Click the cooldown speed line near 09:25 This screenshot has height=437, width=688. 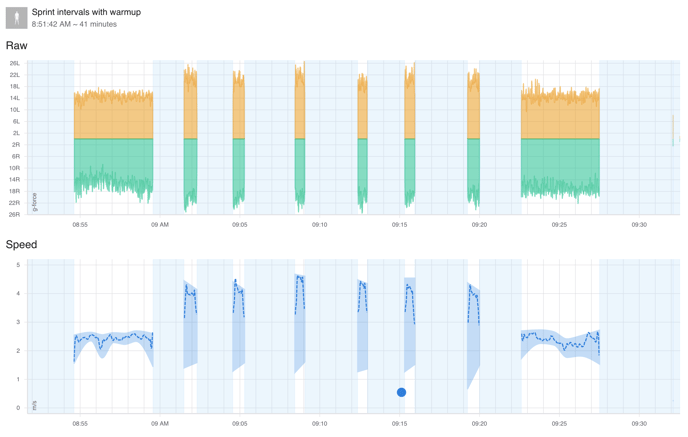click(560, 340)
